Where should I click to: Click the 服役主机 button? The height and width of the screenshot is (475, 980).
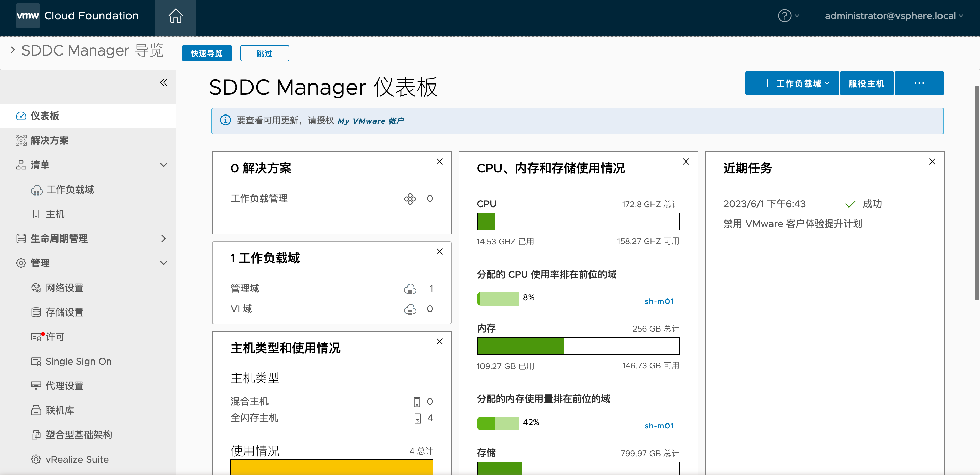point(867,83)
